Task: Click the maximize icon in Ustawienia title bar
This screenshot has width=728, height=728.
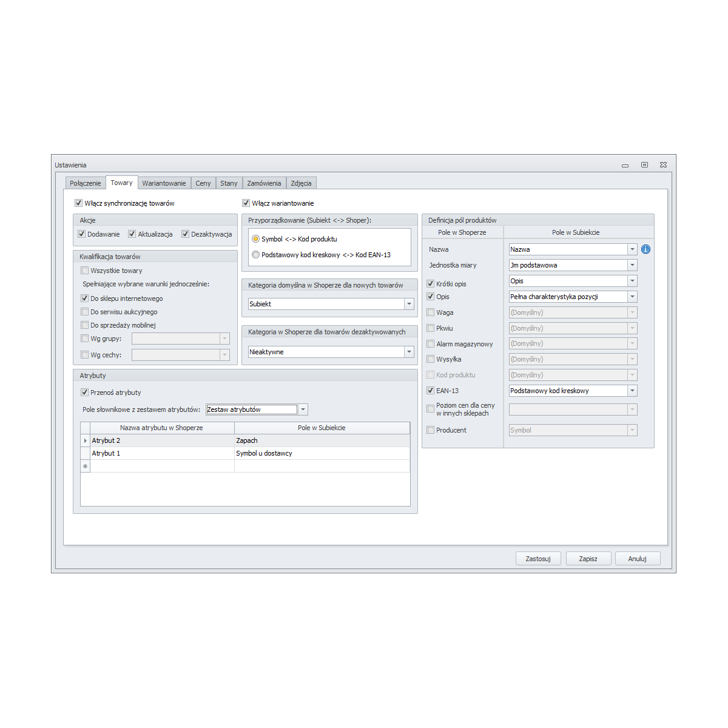Action: pos(644,165)
